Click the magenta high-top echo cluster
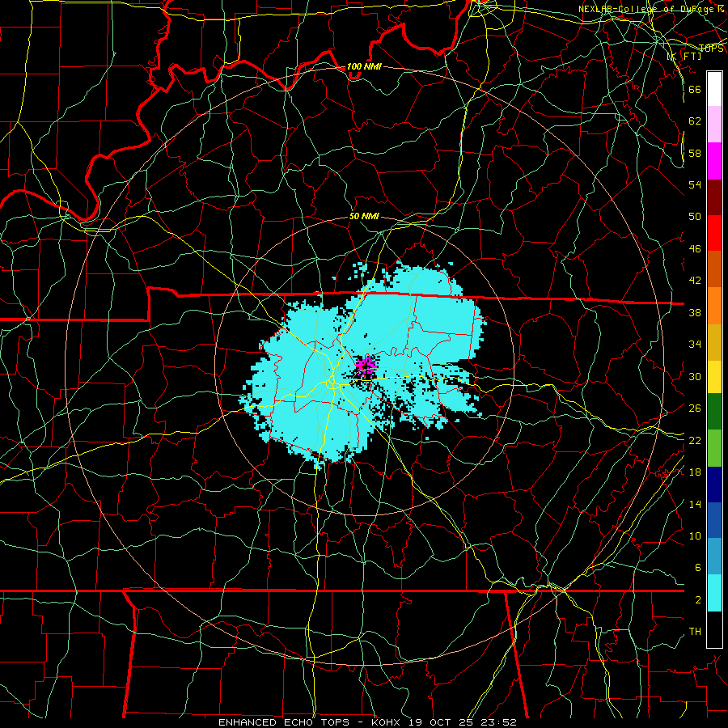The width and height of the screenshot is (728, 728). 366,366
